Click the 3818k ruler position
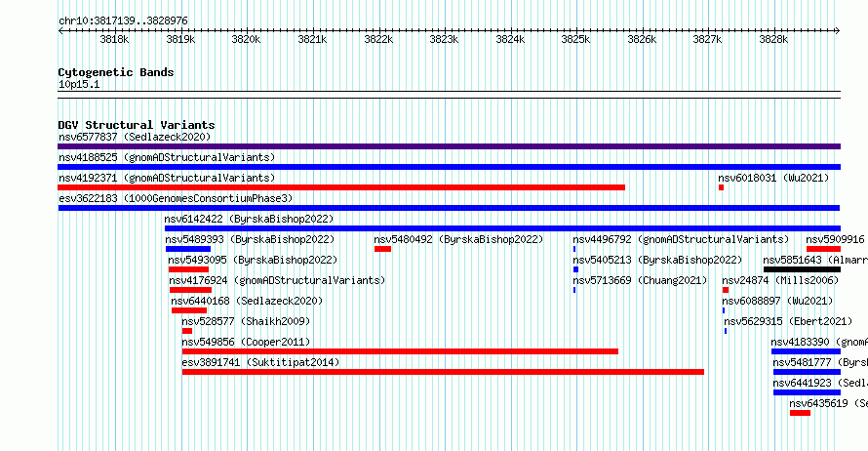868x451 pixels. point(114,39)
